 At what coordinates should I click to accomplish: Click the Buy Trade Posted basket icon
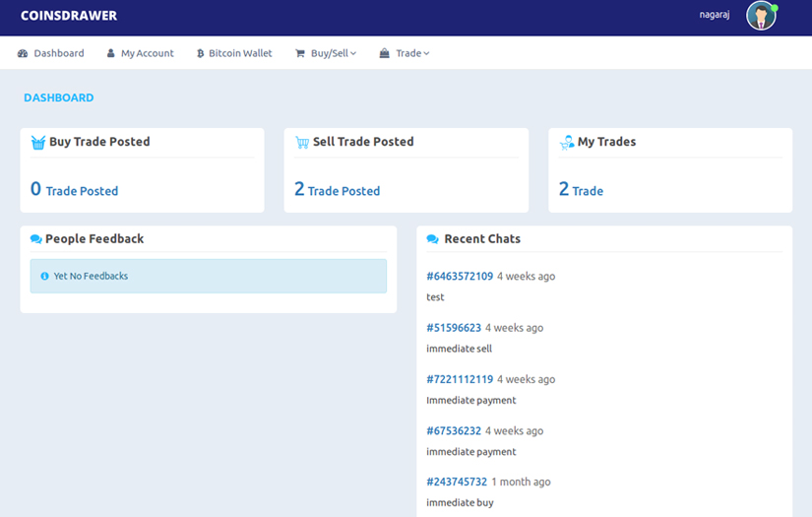(38, 143)
